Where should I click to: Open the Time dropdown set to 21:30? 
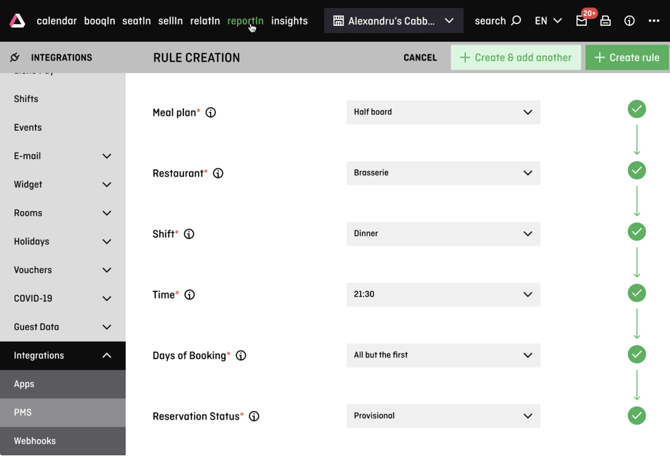pyautogui.click(x=443, y=295)
